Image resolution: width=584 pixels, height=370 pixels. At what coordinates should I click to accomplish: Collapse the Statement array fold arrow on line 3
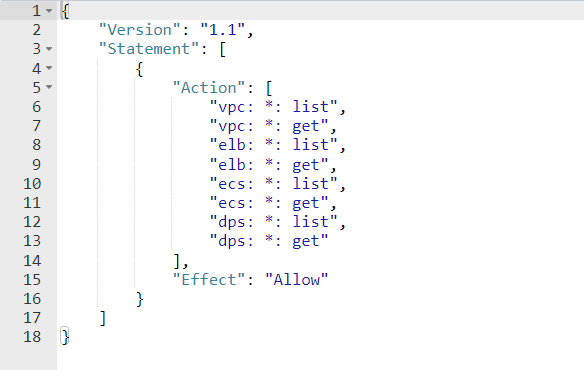[x=49, y=49]
